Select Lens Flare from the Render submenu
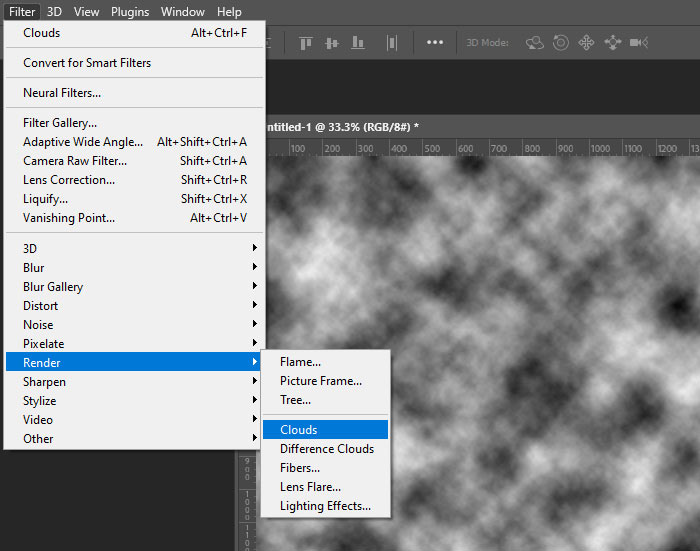The width and height of the screenshot is (700, 551). [310, 487]
